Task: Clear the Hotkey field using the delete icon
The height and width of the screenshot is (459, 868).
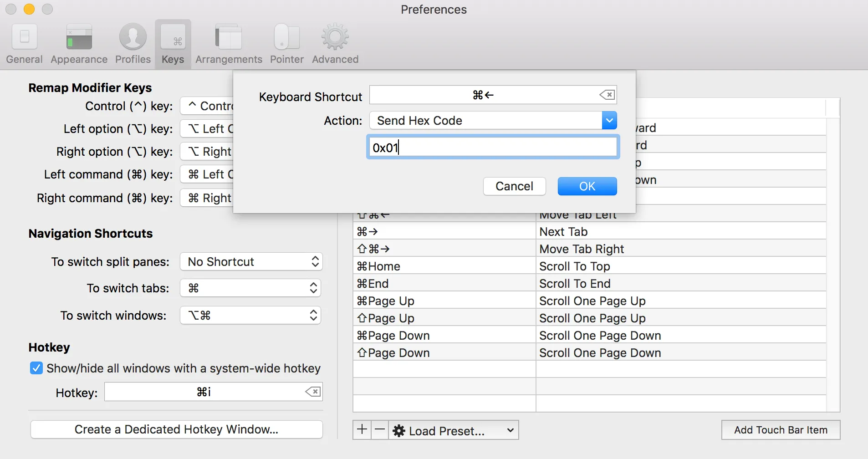Action: pyautogui.click(x=313, y=392)
